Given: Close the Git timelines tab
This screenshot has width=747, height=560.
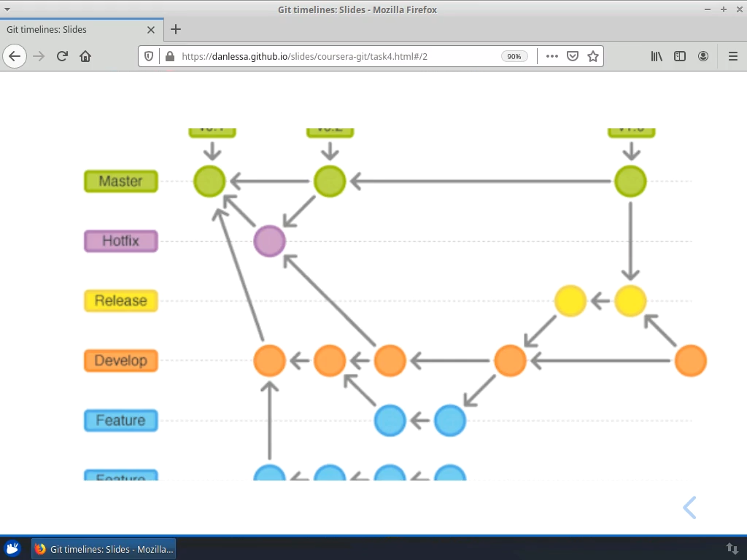Looking at the screenshot, I should 151,30.
